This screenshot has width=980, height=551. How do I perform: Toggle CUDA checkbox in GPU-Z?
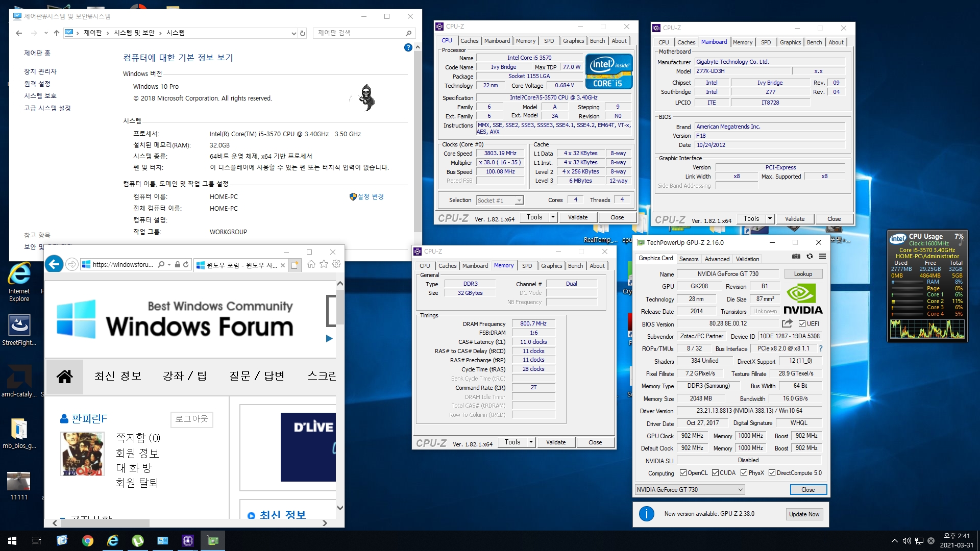(x=716, y=473)
